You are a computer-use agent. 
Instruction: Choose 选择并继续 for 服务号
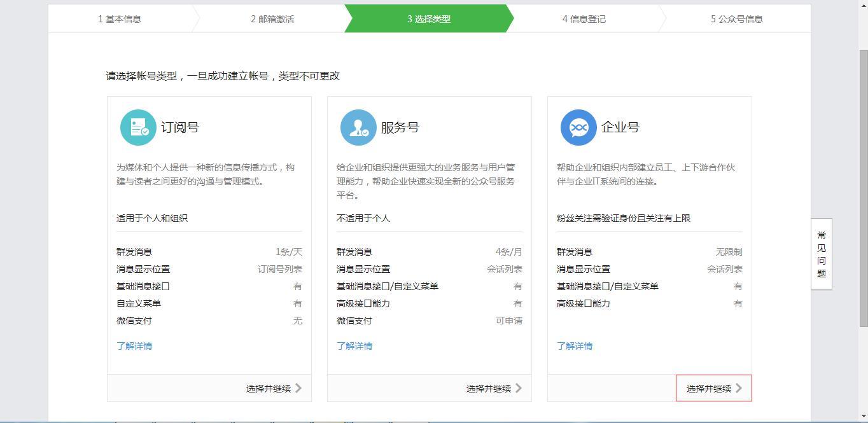point(489,389)
